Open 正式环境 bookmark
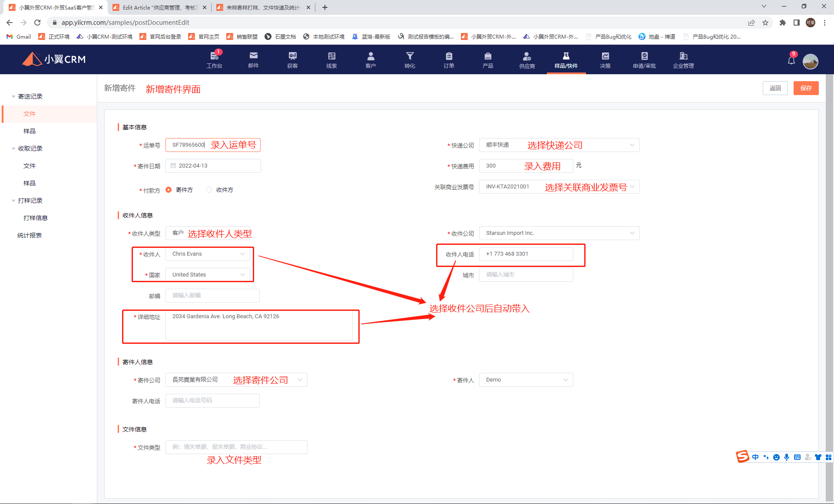This screenshot has height=504, width=834. tap(54, 36)
